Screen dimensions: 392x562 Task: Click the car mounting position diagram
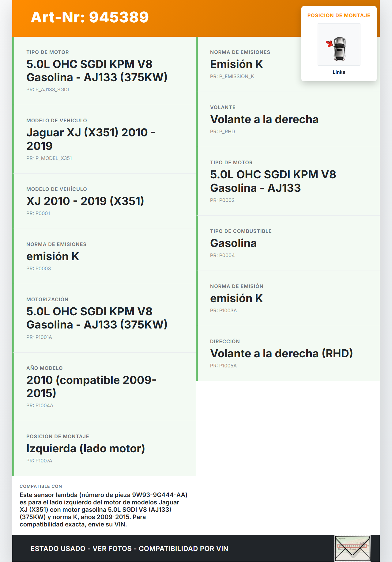point(339,45)
